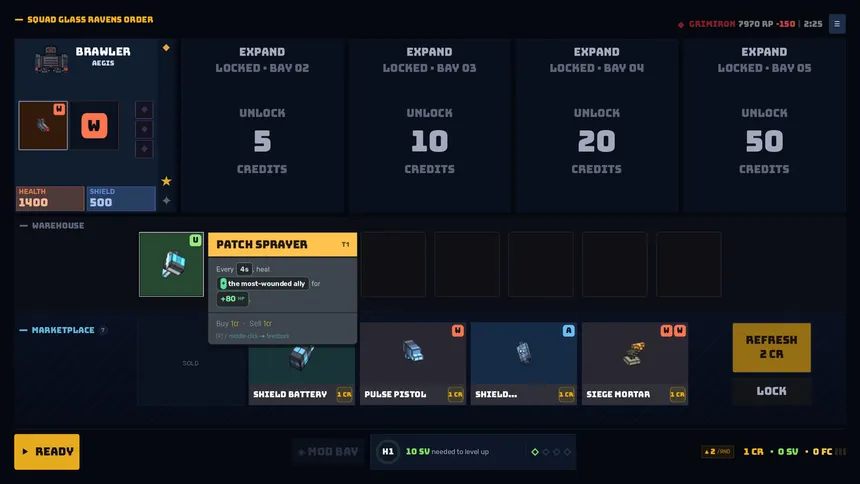Open the Mod Bay
Viewport: 860px width, 484px height.
pos(329,452)
